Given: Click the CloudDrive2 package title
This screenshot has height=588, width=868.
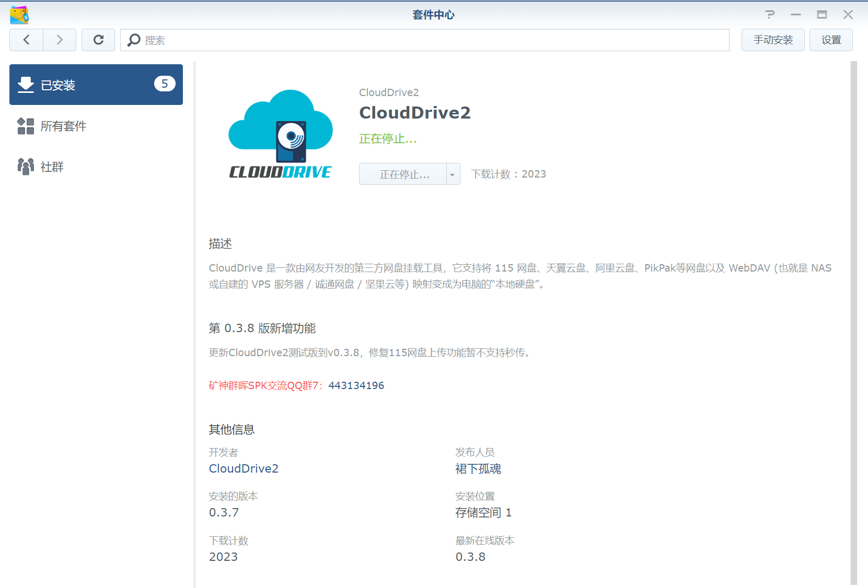Looking at the screenshot, I should click(x=415, y=113).
